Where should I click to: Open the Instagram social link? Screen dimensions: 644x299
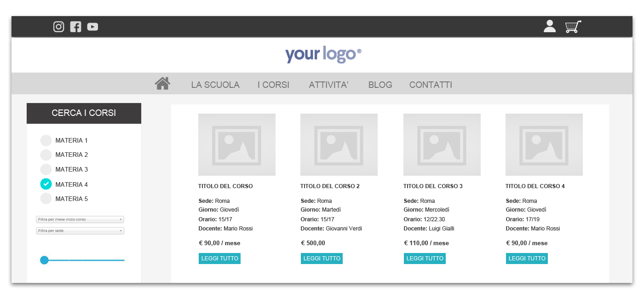point(58,27)
